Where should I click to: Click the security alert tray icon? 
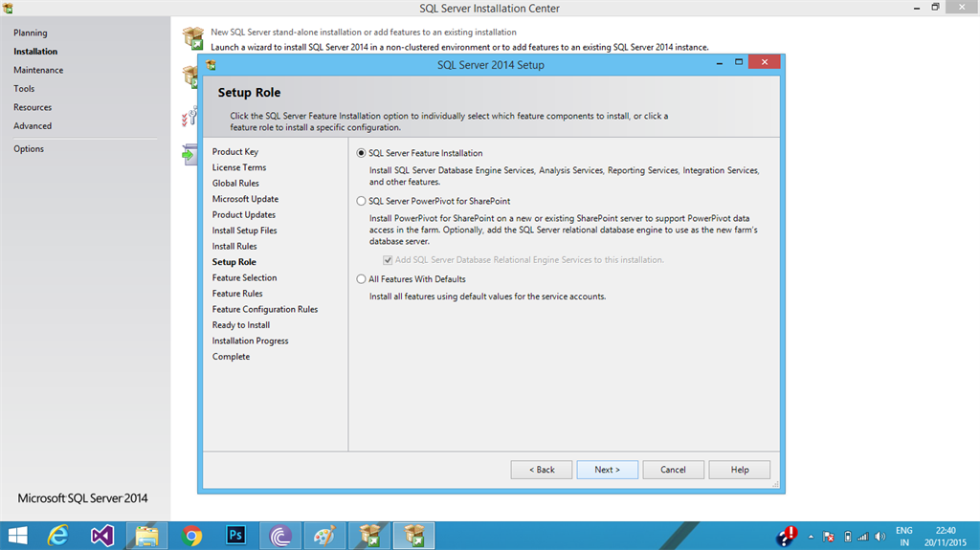(787, 536)
